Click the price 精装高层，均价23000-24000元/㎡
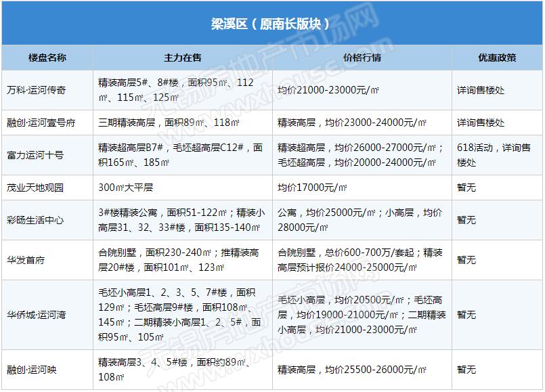545x392 pixels. coord(352,123)
